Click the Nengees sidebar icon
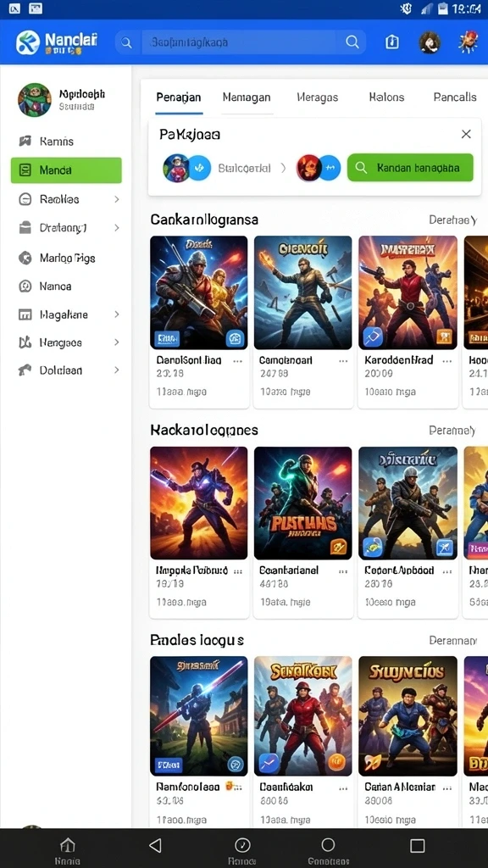488x868 pixels. point(25,342)
